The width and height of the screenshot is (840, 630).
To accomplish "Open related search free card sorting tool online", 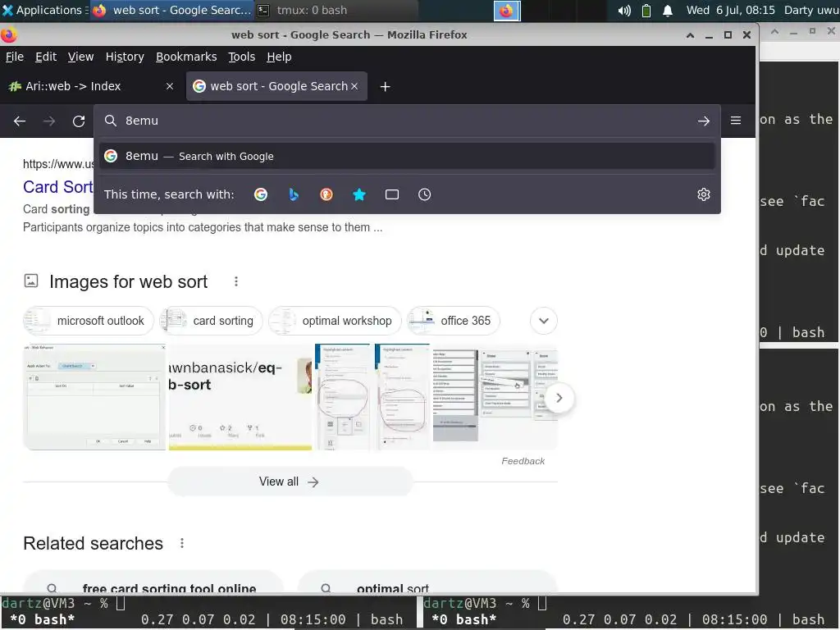I will coord(153,582).
